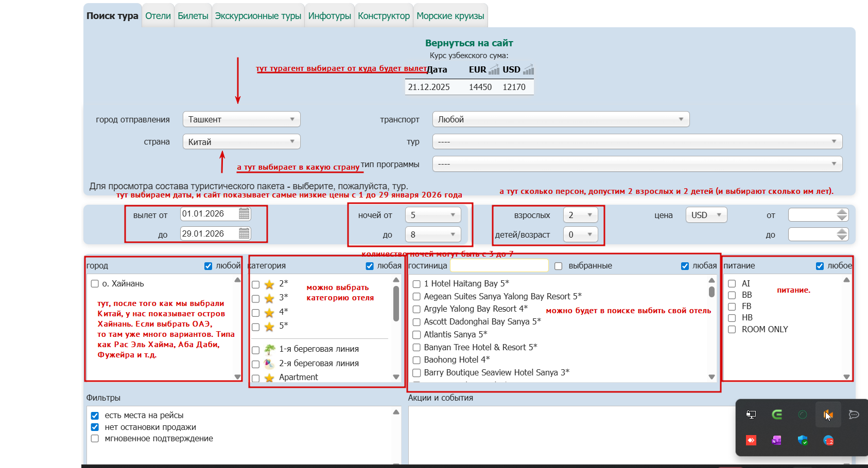Click the star icon next to 2*
This screenshot has width=868, height=468.
coord(269,284)
